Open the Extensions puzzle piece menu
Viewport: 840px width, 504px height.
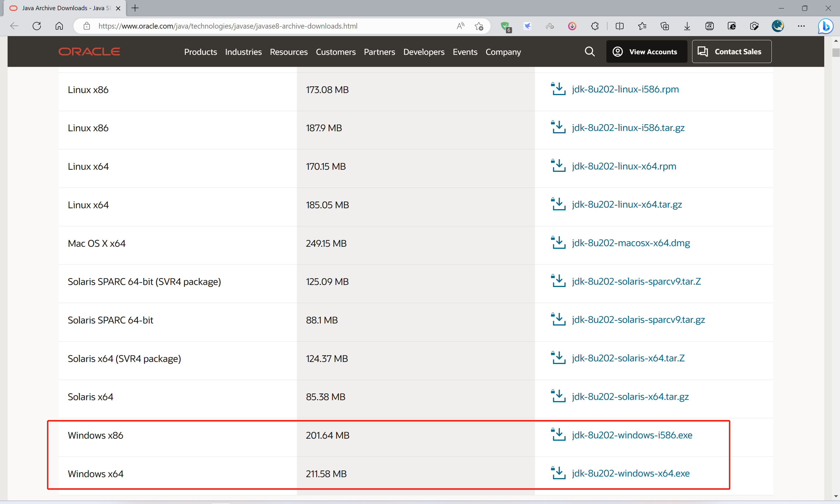(x=595, y=26)
